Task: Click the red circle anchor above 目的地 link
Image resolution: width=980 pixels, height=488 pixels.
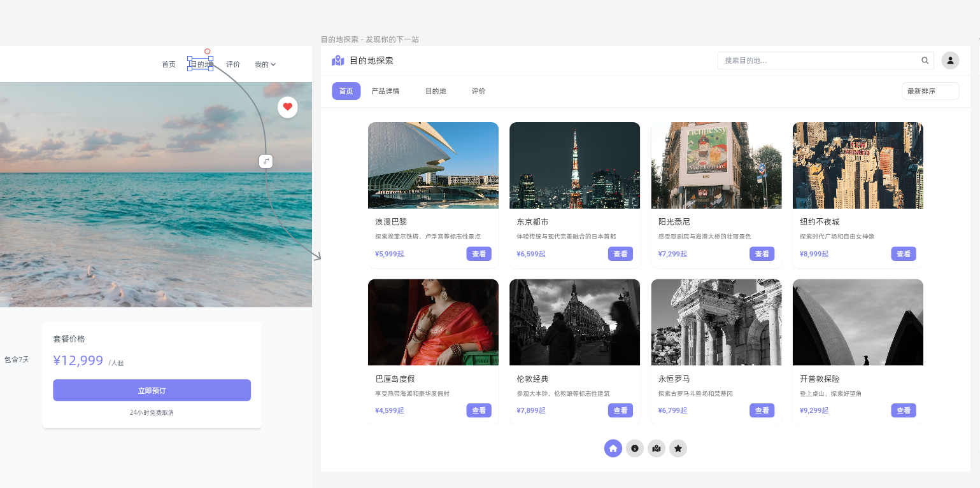Action: [208, 51]
